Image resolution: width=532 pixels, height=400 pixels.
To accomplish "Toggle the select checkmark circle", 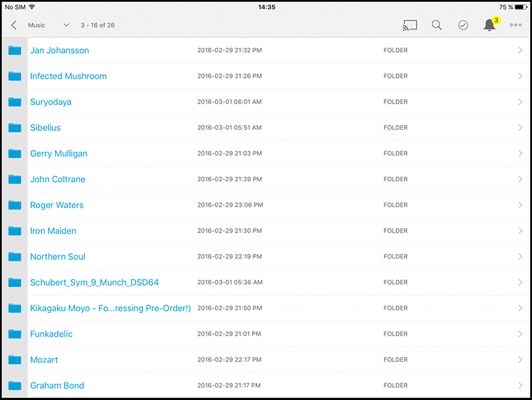I will pos(463,25).
